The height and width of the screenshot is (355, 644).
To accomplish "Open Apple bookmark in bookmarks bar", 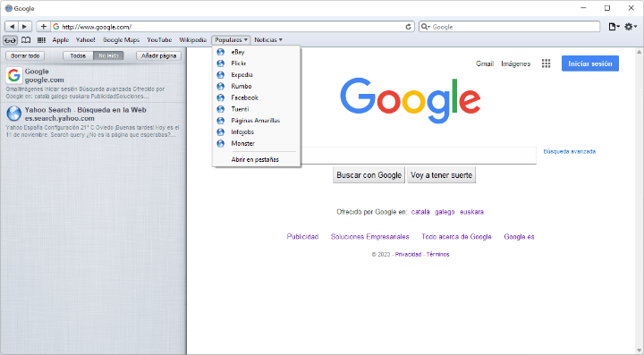I will [x=61, y=40].
